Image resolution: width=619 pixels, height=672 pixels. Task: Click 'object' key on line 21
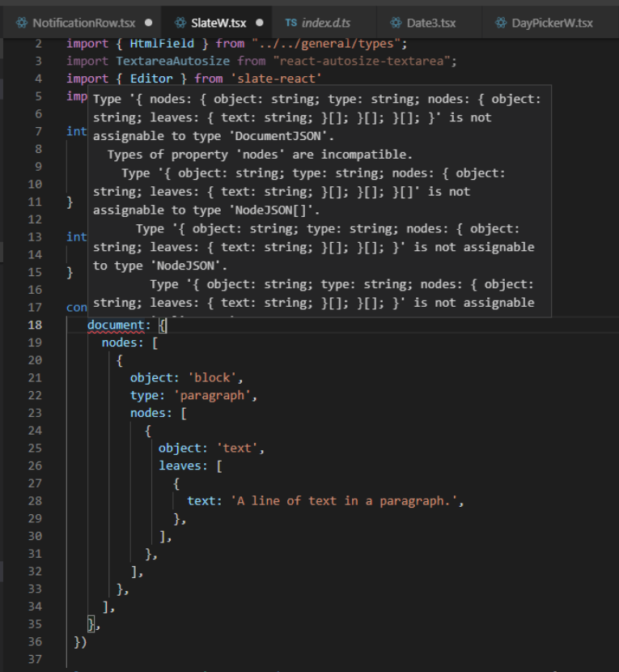click(151, 378)
